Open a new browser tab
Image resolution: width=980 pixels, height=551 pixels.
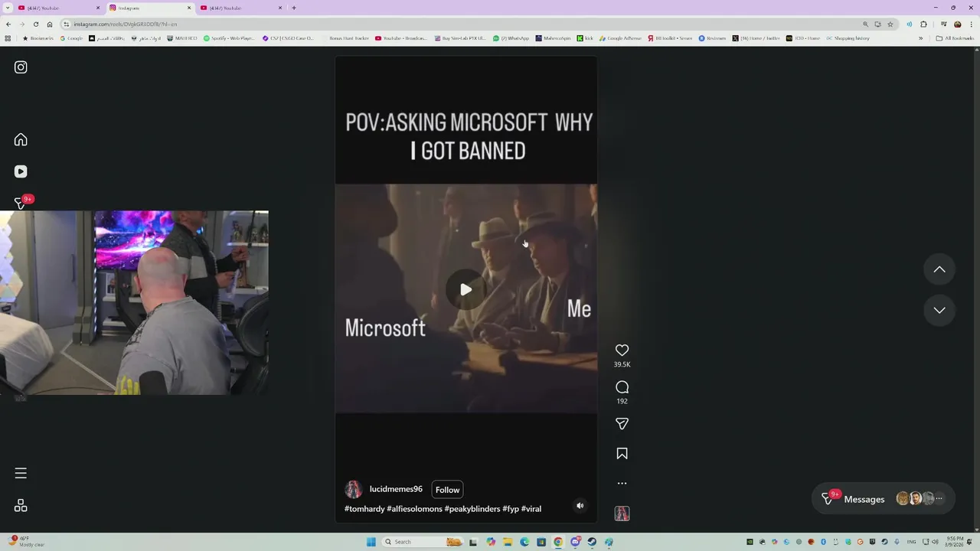point(294,8)
